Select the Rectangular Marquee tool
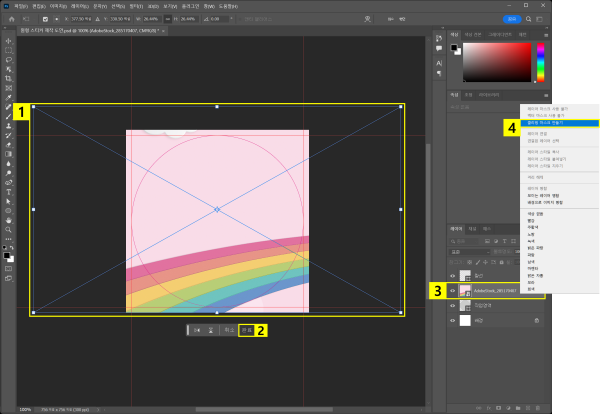This screenshot has height=414, width=600. [x=8, y=49]
